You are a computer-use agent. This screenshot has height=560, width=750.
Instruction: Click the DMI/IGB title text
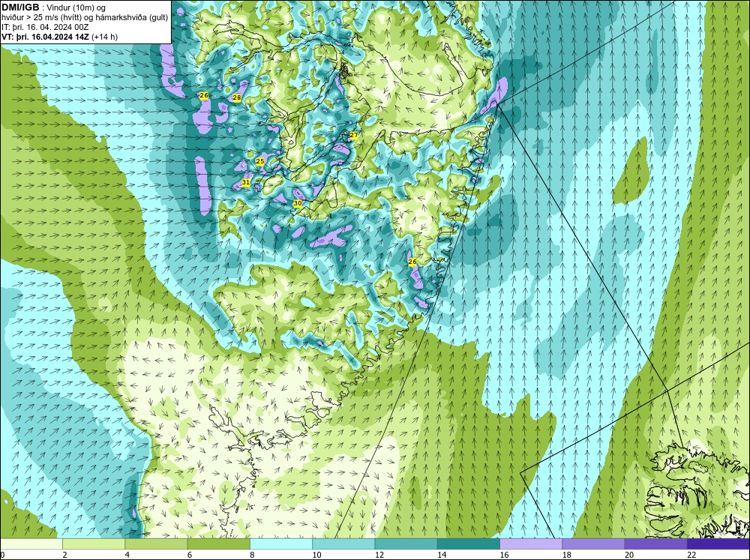tap(20, 7)
